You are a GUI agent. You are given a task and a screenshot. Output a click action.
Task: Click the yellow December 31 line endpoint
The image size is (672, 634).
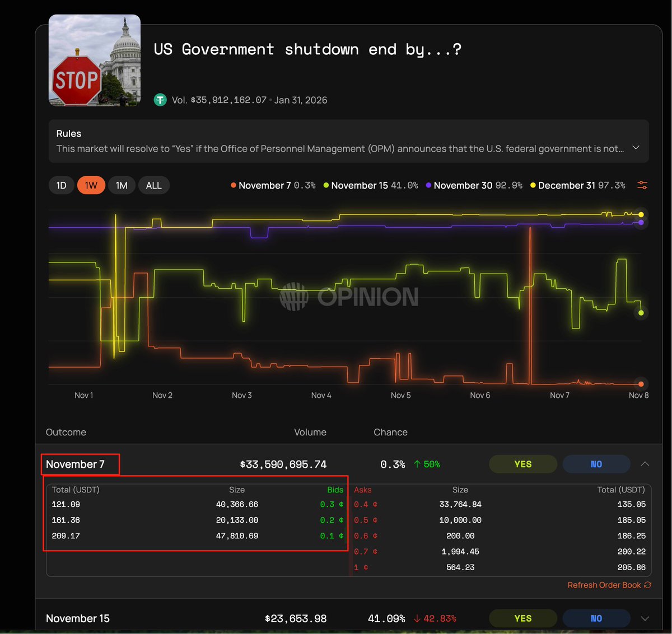(641, 214)
